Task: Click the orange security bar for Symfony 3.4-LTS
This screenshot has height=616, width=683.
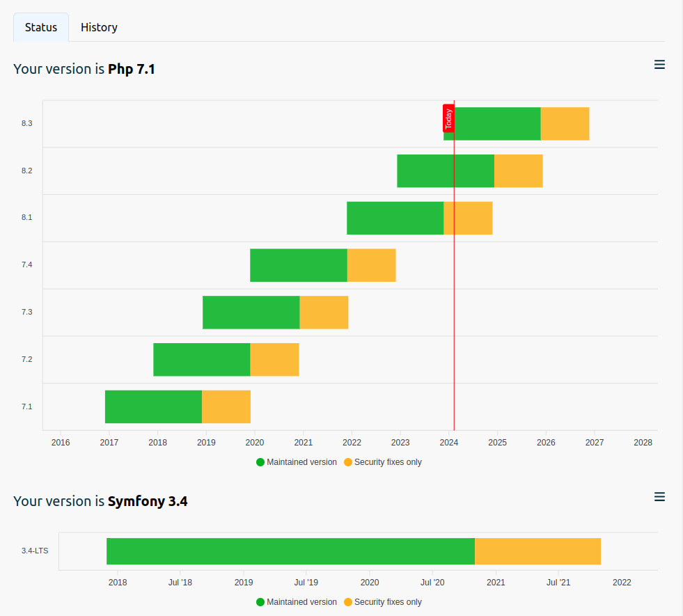Action: click(x=538, y=551)
